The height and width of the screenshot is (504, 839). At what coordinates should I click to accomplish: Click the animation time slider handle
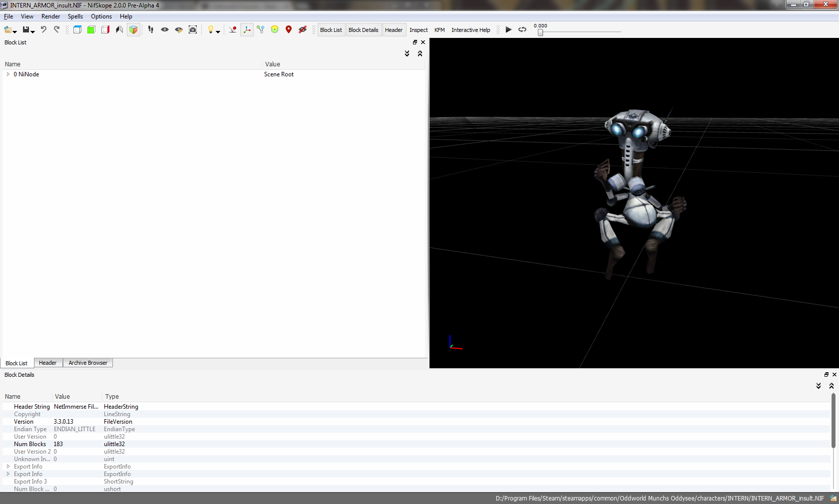(x=540, y=32)
